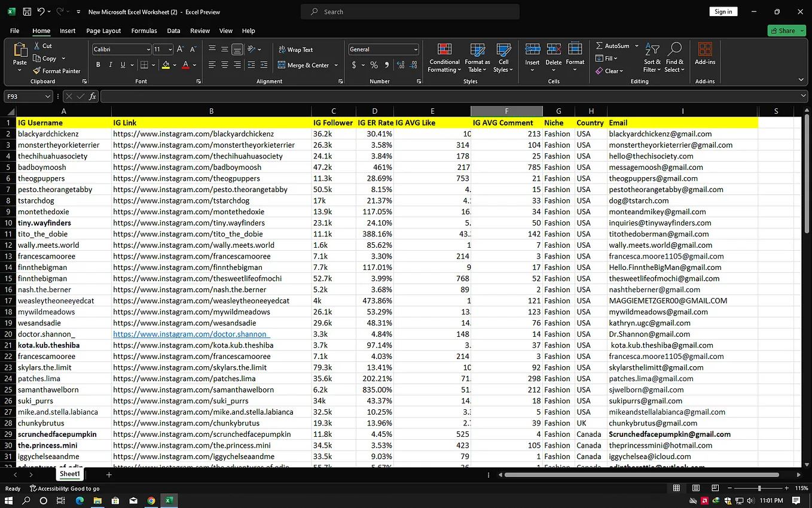Toggle Bold formatting
Screen dimensions: 812x508
point(97,65)
